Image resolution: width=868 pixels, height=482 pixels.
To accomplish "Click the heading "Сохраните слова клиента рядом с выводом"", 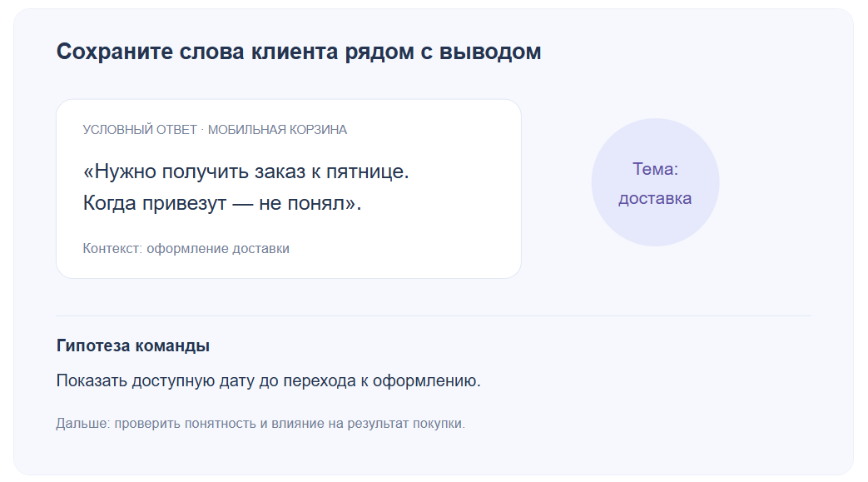I will [299, 52].
